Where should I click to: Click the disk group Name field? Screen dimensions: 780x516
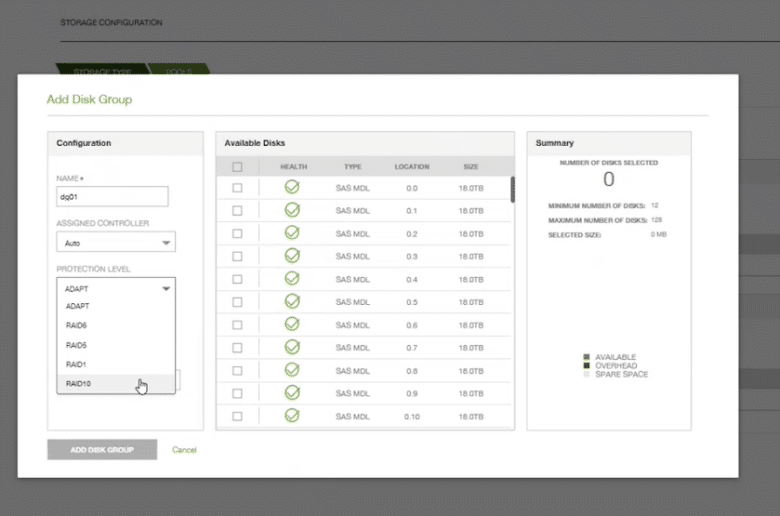(x=112, y=197)
